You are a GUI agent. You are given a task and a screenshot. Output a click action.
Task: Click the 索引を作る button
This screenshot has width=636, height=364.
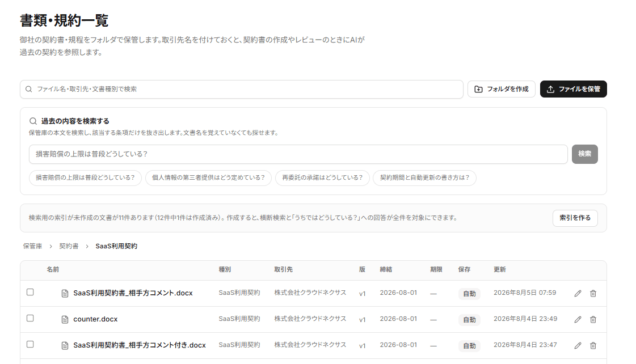pyautogui.click(x=575, y=218)
